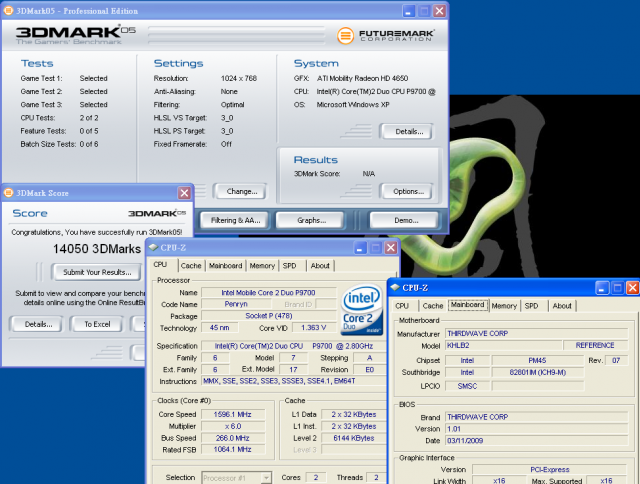Screen dimensions: 640x484
Task: Open Memory tab in CPU-Z mainboard window
Action: (504, 306)
